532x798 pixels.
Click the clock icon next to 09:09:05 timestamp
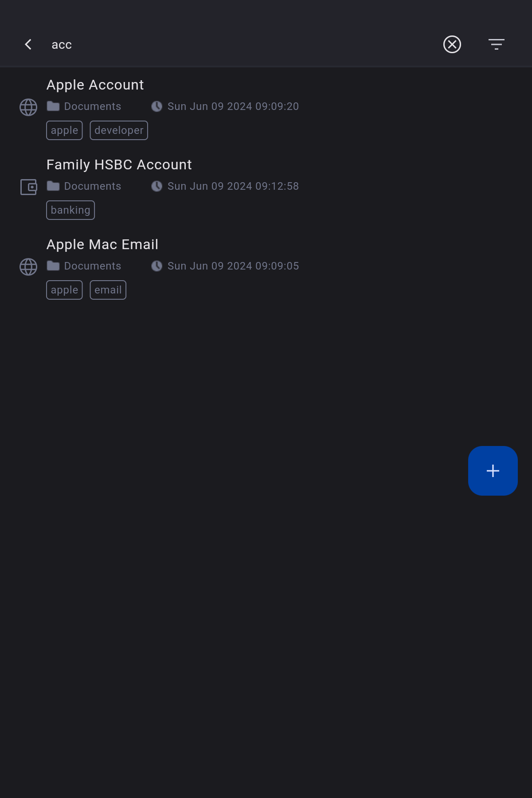(156, 266)
